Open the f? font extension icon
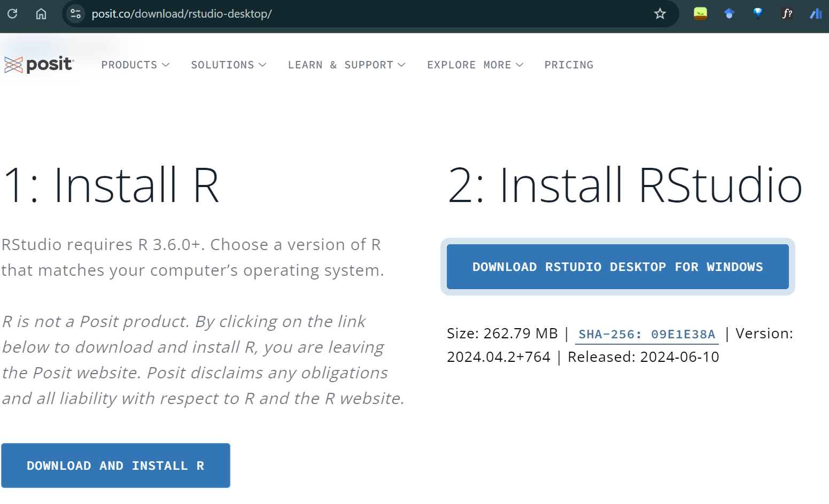829x504 pixels. point(787,13)
